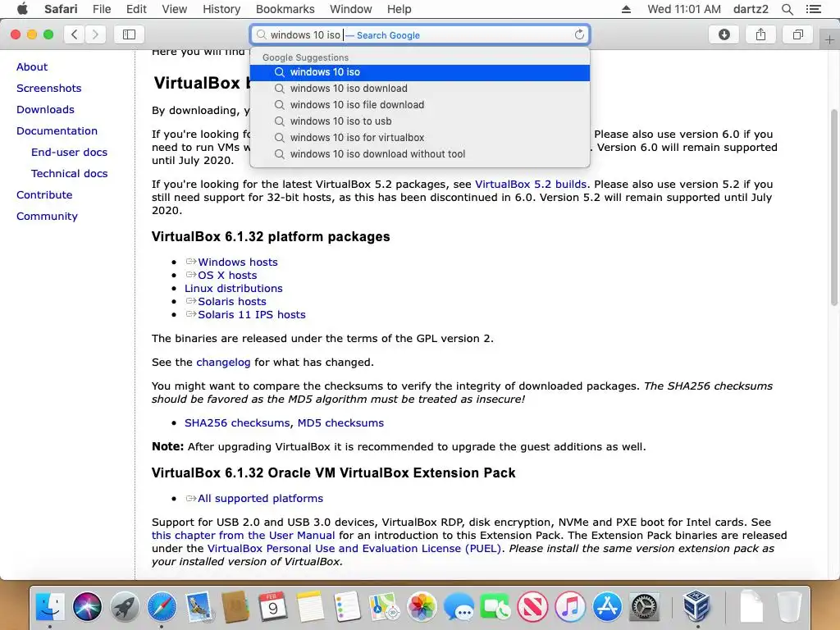Click the Safari compass icon in Dock

tap(162, 606)
